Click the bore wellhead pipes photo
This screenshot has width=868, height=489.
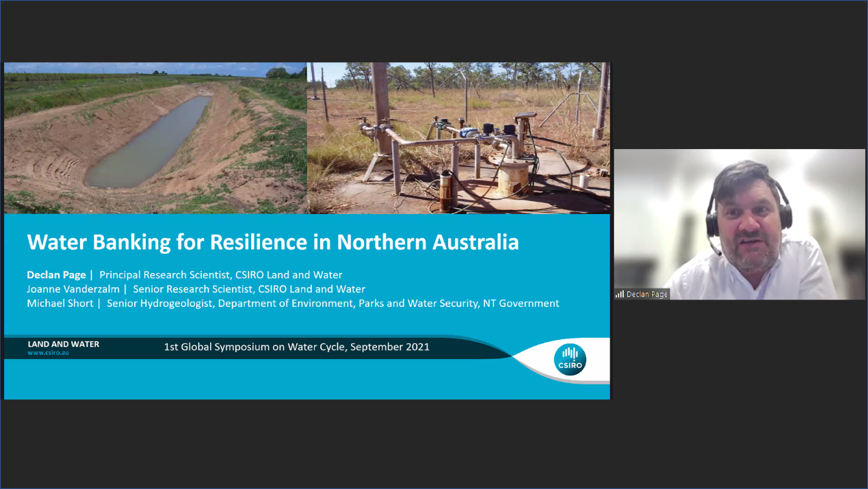click(x=458, y=138)
